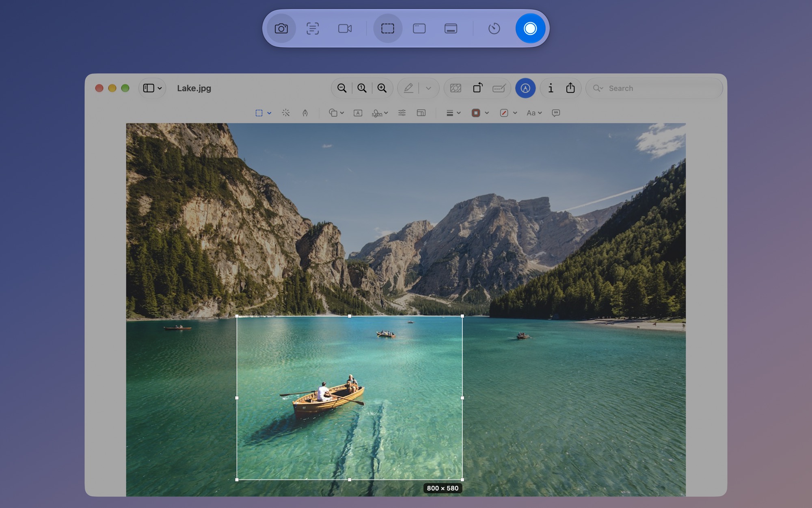Image resolution: width=812 pixels, height=508 pixels.
Task: Open the highlight color dropdown arrow
Action: pos(428,88)
